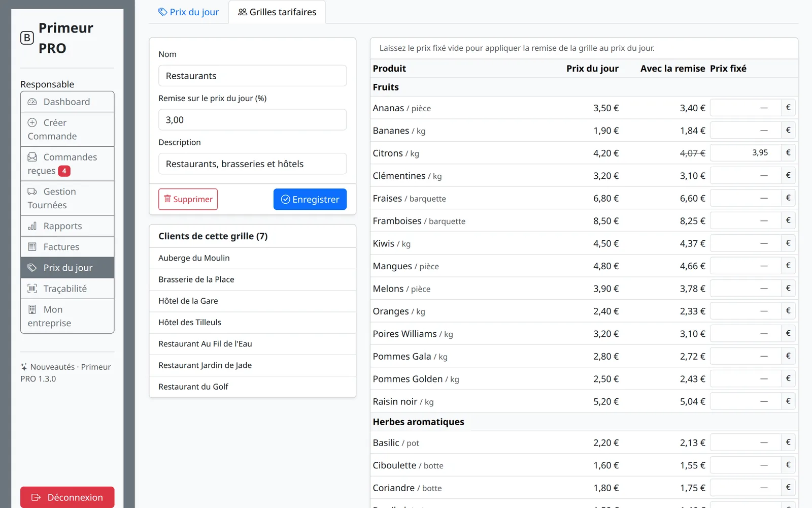Click the Prix du jour tag icon in sidebar

tap(32, 268)
